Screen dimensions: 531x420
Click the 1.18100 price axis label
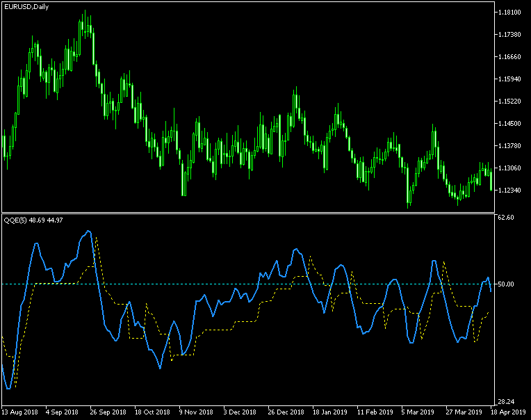(x=509, y=13)
